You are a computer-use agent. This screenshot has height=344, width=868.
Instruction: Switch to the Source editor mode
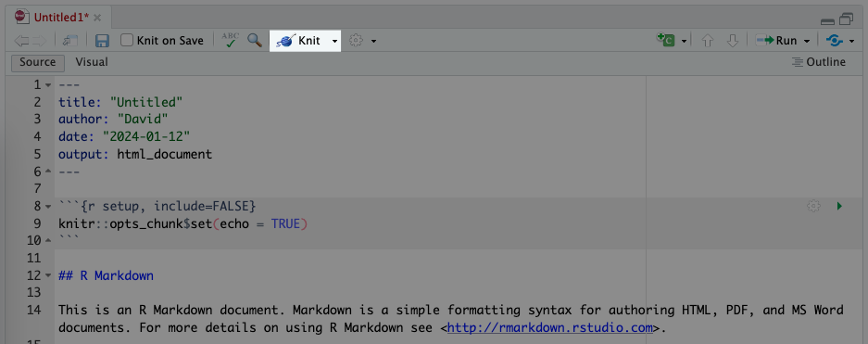click(x=38, y=62)
